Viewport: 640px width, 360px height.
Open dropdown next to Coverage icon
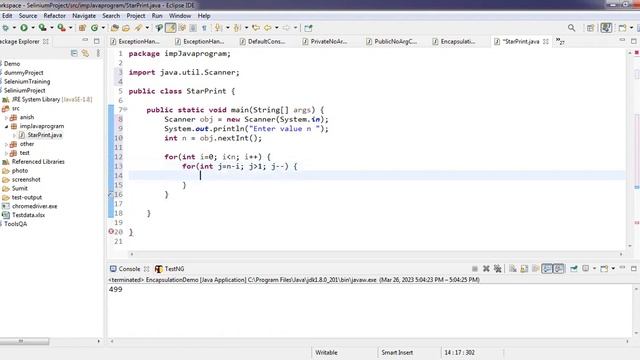tap(51, 28)
